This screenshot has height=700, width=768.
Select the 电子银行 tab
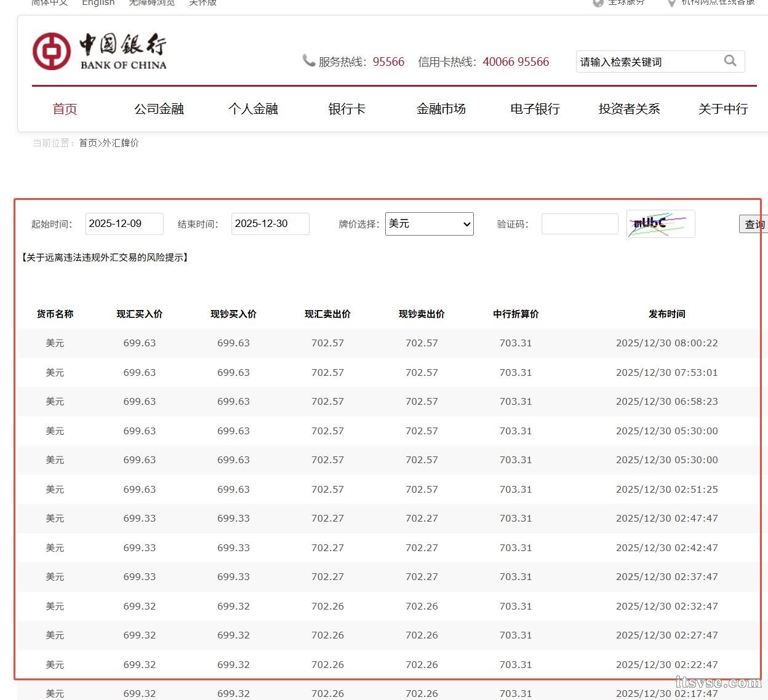pyautogui.click(x=534, y=109)
